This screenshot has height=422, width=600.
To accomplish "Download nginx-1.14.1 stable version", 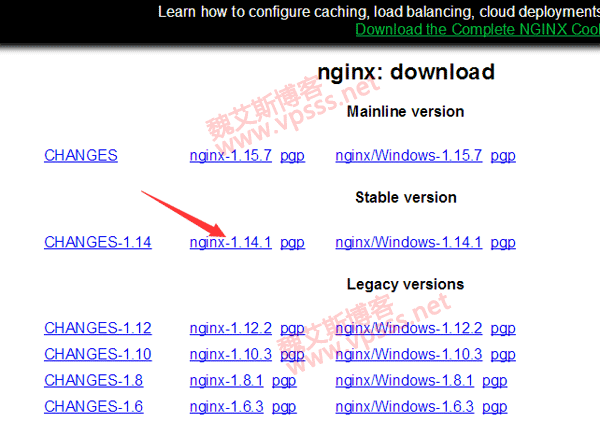I will (230, 242).
